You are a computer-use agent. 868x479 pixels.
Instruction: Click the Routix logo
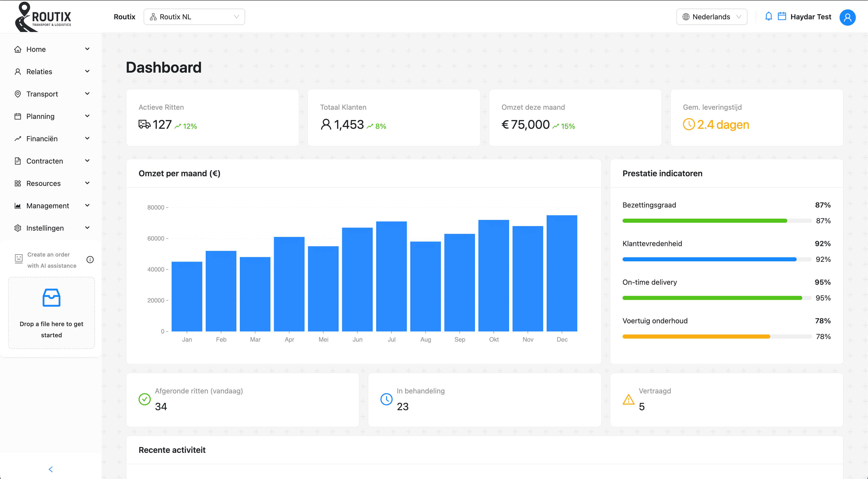coord(43,17)
